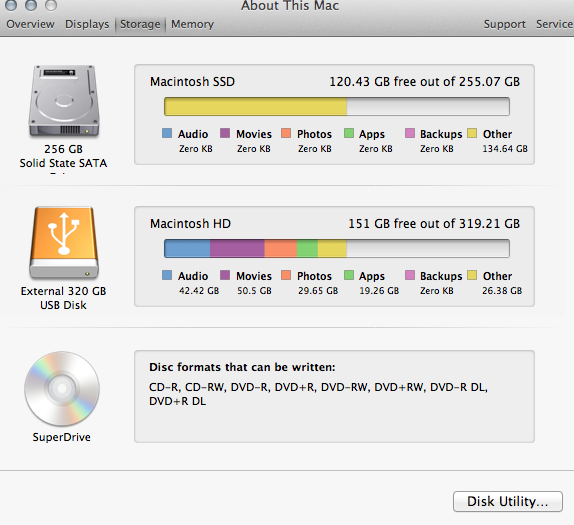
Task: Click the Macintosh SSD Apps 'Zero KB' value
Action: click(x=376, y=149)
